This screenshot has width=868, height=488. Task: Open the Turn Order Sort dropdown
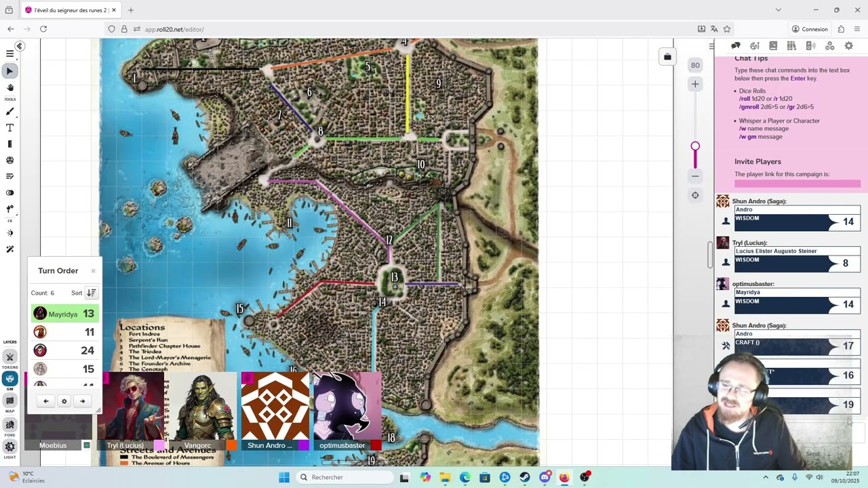(x=92, y=293)
